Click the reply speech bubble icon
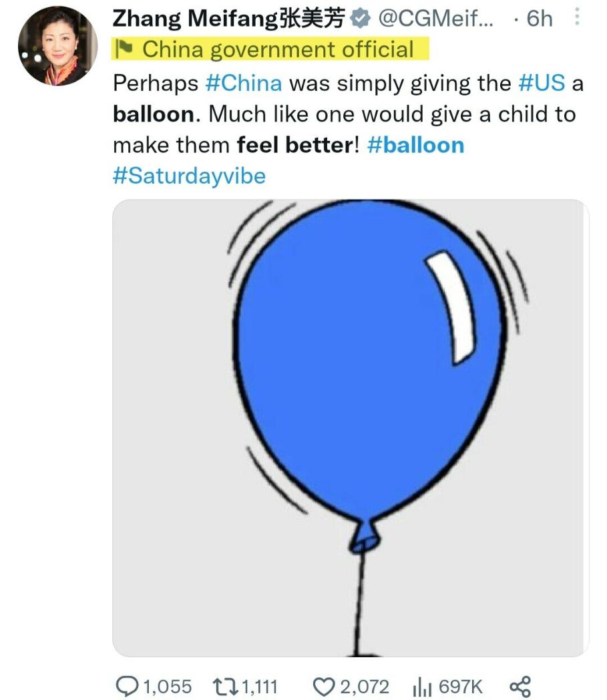The image size is (607, 700). 127,686
